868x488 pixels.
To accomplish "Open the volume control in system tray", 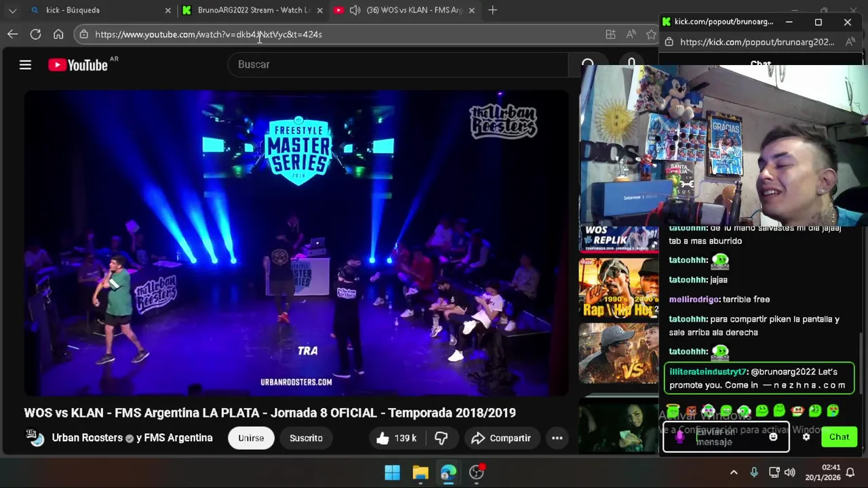I will click(x=789, y=472).
